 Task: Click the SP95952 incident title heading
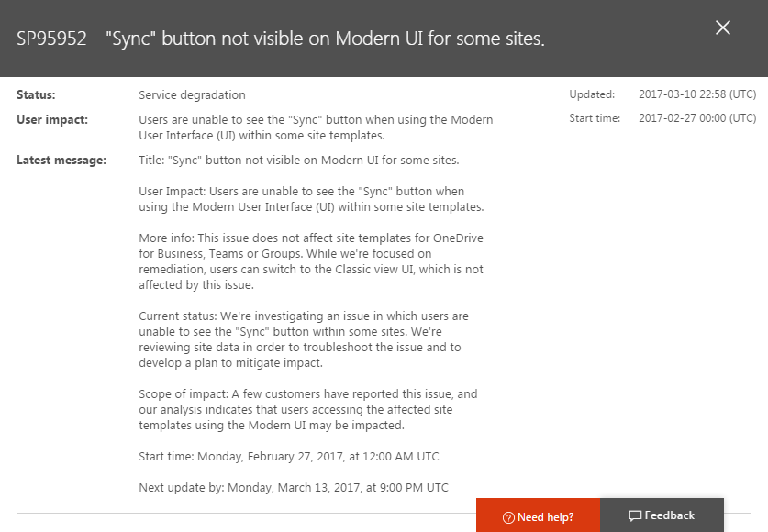281,39
